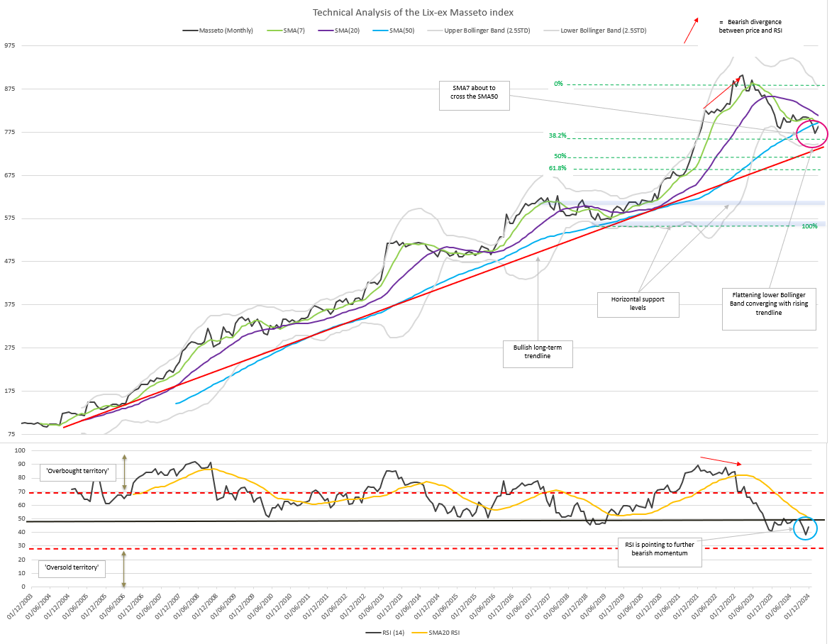Click the '01/12/2020' date axis label

click(650, 606)
